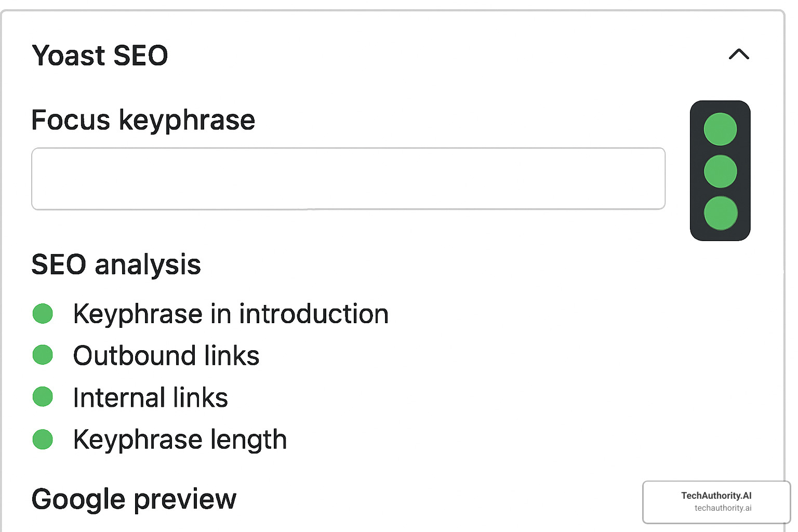Click the bottom green traffic light signal
Screen dimensions: 798x532
click(720, 212)
